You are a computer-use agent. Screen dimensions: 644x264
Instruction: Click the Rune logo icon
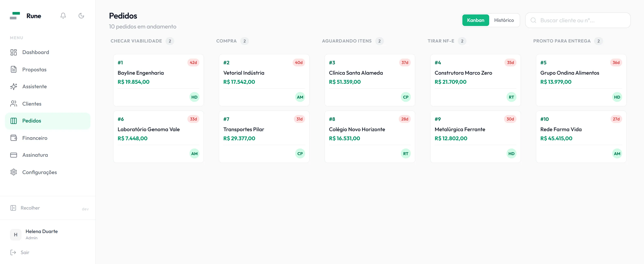pos(15,16)
